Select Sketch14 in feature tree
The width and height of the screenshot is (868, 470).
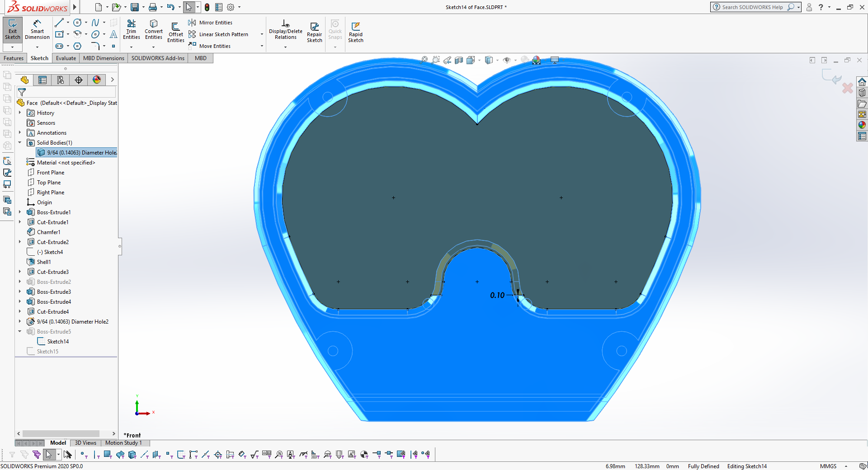(x=58, y=341)
